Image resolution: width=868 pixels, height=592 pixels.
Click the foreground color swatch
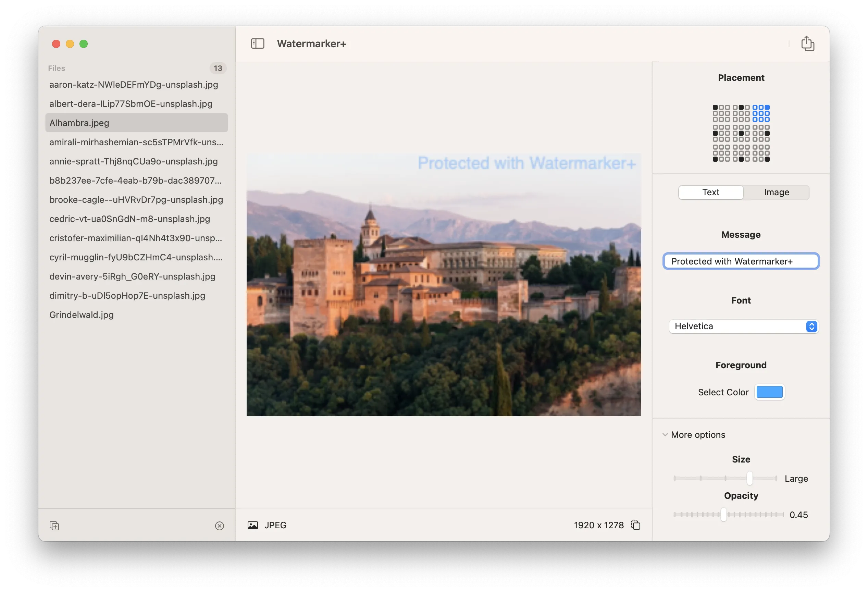tap(769, 392)
